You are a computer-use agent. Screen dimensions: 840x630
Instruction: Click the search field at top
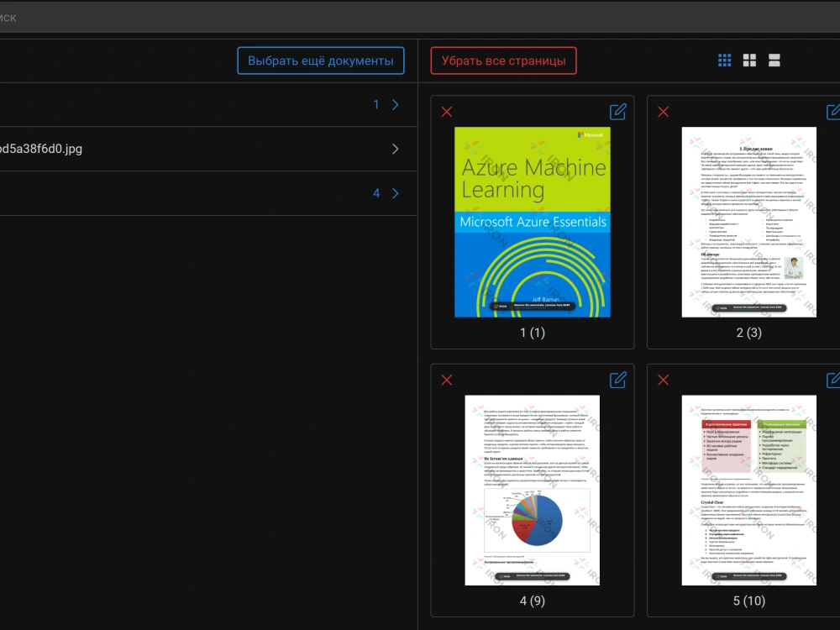click(x=420, y=18)
